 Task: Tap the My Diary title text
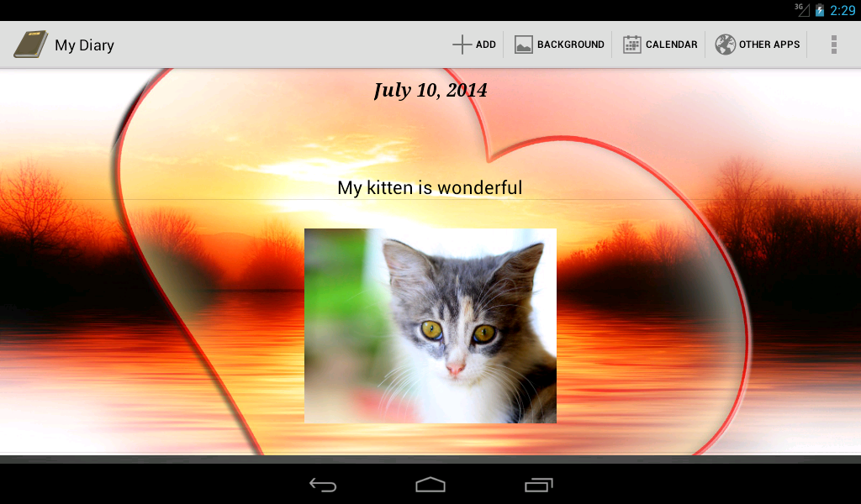85,45
